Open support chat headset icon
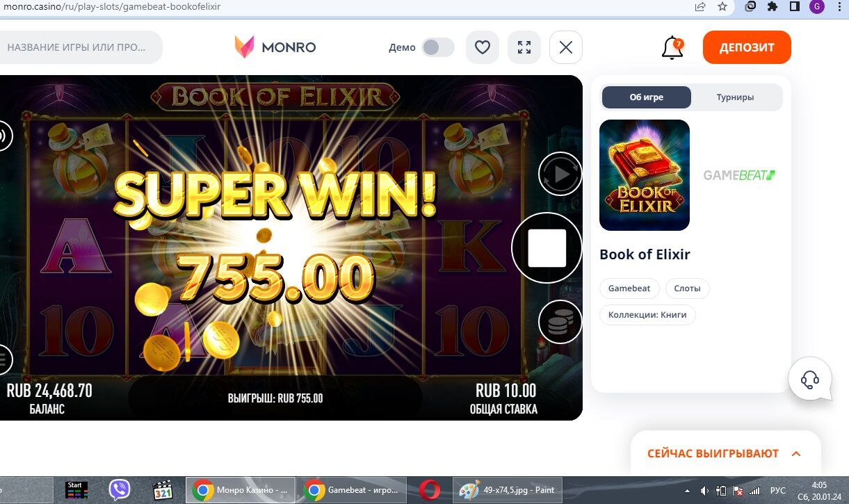This screenshot has width=849, height=504. [810, 380]
